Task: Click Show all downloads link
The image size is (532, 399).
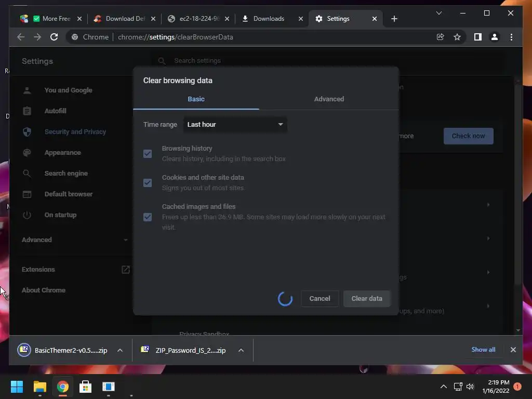Action: (483, 350)
